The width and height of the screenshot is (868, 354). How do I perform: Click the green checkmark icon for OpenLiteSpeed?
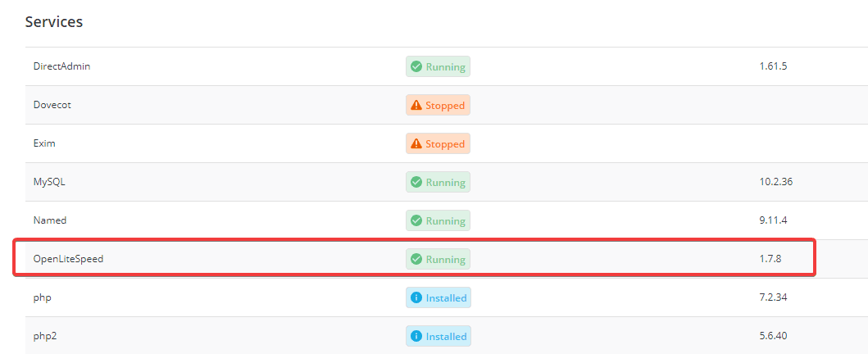pyautogui.click(x=416, y=259)
